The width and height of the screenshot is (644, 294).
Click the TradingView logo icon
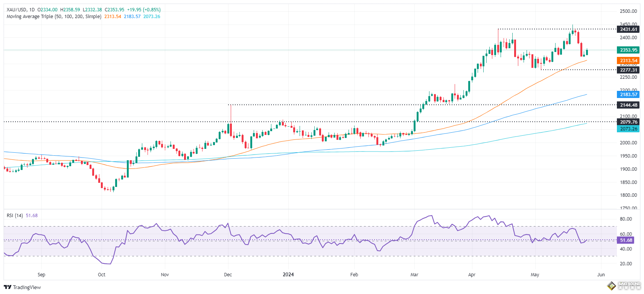click(x=8, y=287)
